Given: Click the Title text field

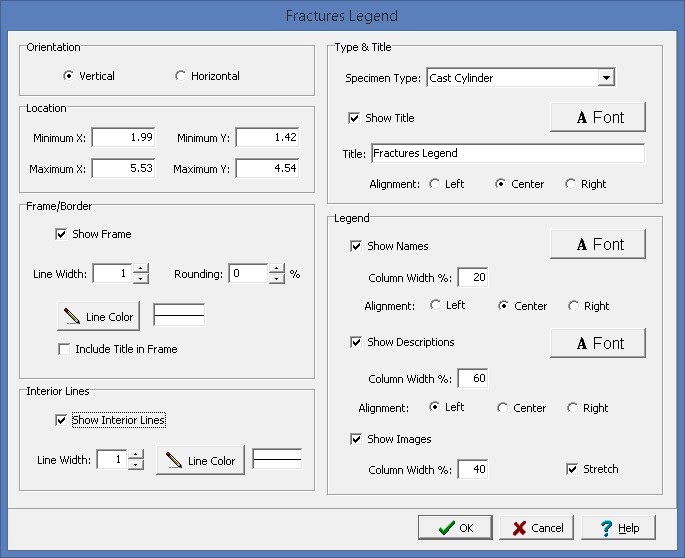Looking at the screenshot, I should tap(507, 154).
